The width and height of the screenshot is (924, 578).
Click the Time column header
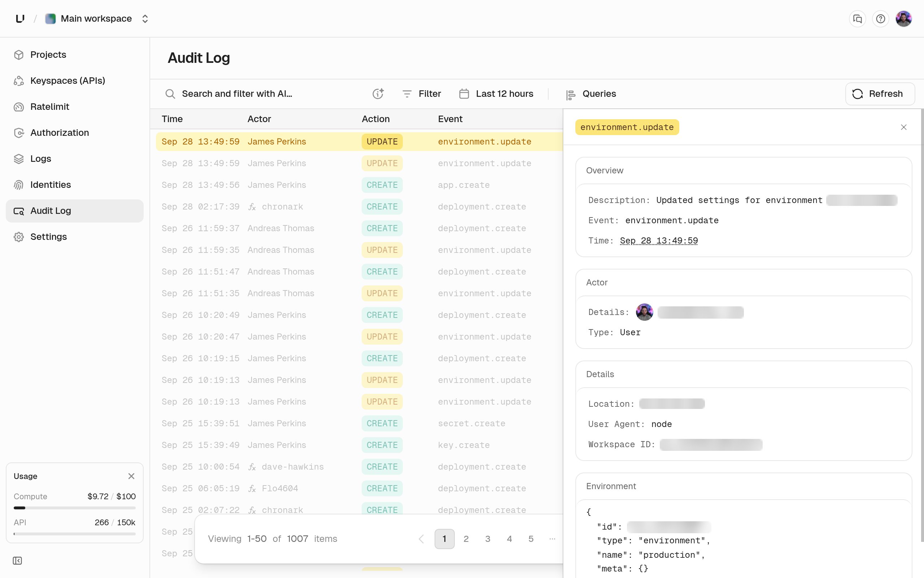[172, 119]
